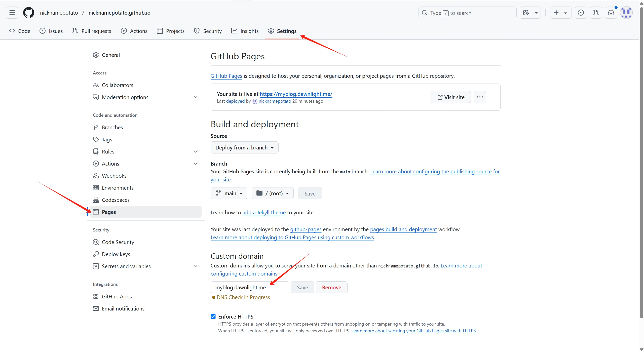The width and height of the screenshot is (644, 352).
Task: Open the hamburger navigation menu
Action: point(12,13)
